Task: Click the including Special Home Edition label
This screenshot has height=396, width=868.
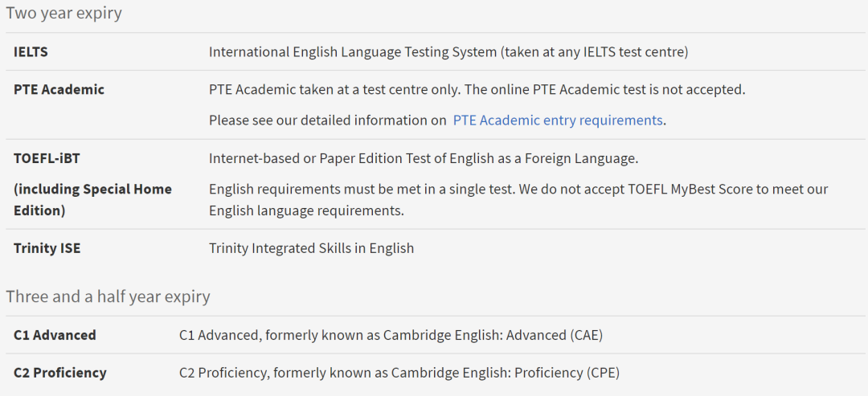Action: point(92,200)
